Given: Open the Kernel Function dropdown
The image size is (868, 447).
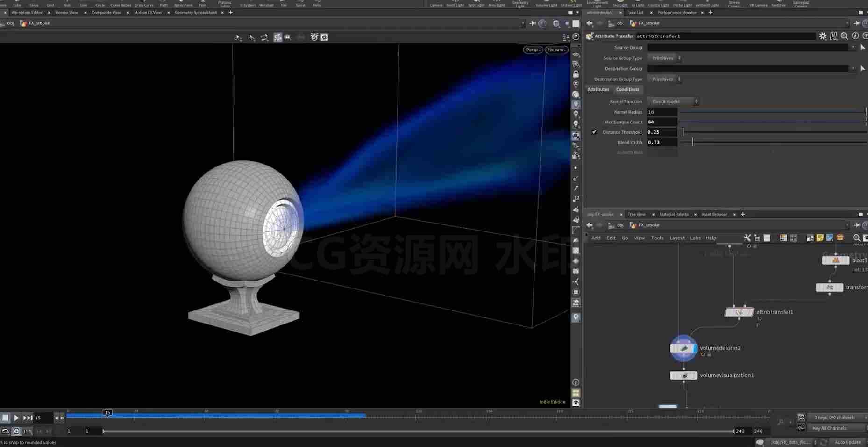Looking at the screenshot, I should pyautogui.click(x=673, y=101).
